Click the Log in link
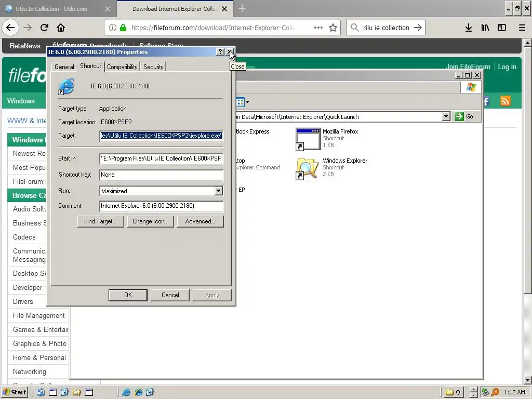This screenshot has height=399, width=532. [x=507, y=66]
